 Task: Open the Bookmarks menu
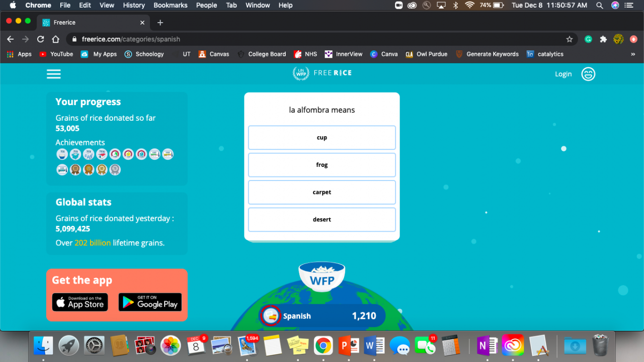click(171, 5)
